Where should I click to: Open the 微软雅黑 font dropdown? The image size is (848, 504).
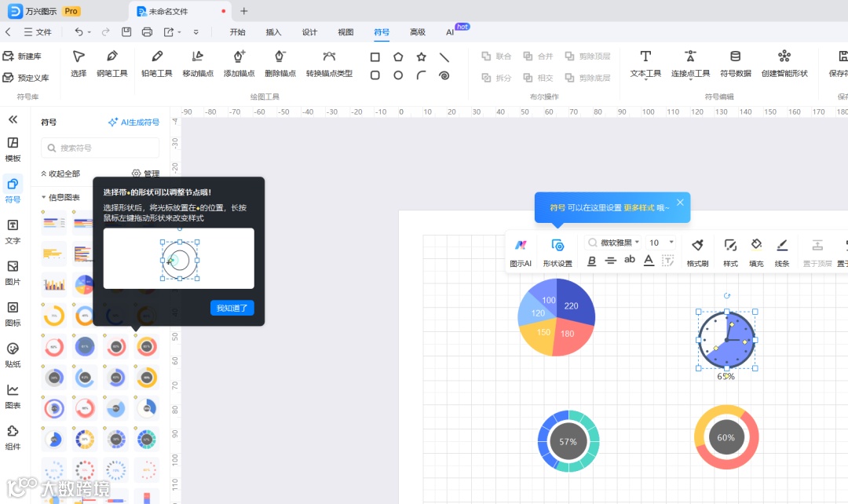614,243
